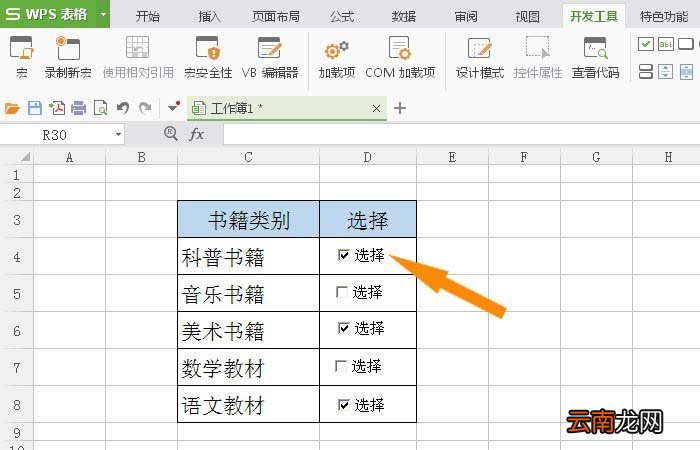This screenshot has width=700, height=450.
Task: Open Control Properties (控件属性)
Action: coord(538,57)
